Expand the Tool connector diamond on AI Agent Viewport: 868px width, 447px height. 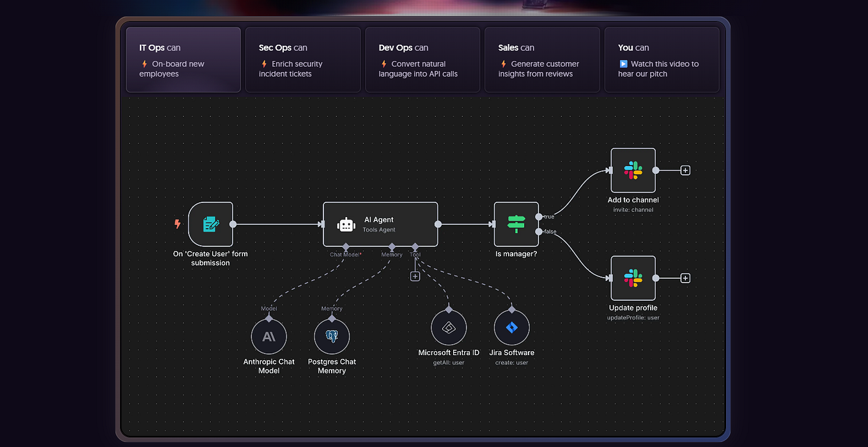tap(415, 246)
